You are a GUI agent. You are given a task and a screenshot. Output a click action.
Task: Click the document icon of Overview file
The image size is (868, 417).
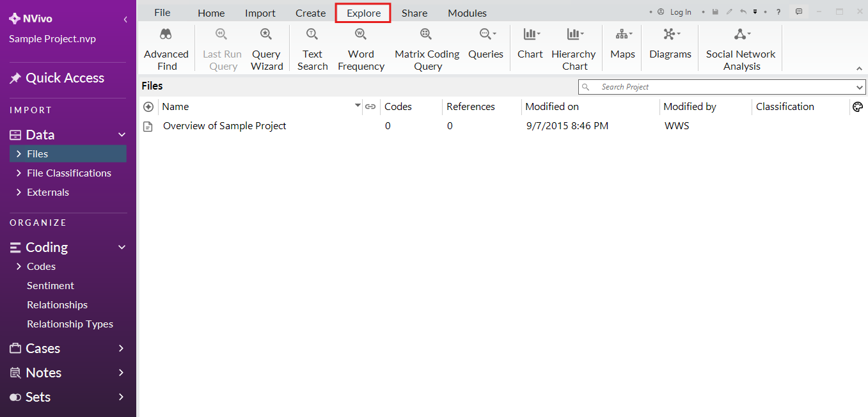pyautogui.click(x=148, y=127)
